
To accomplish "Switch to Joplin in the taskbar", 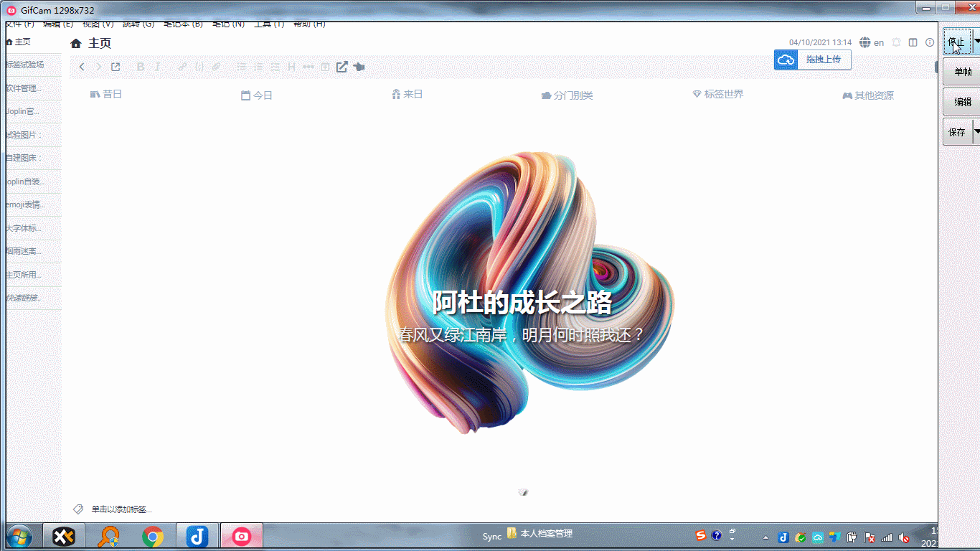I will pos(197,536).
